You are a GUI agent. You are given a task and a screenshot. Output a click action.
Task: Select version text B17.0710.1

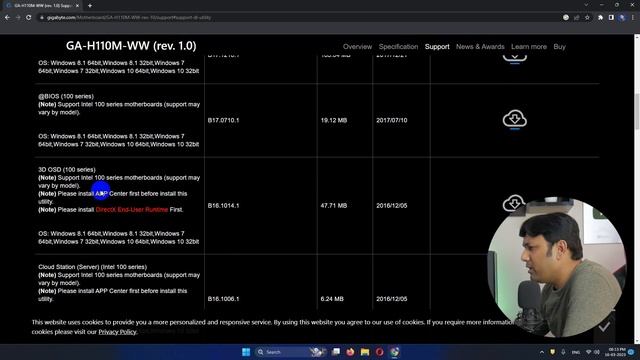[223, 120]
